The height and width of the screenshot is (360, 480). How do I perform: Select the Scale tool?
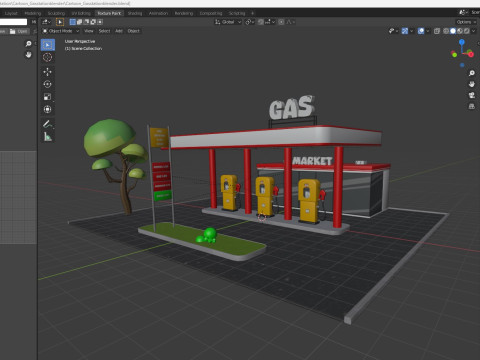[48, 97]
